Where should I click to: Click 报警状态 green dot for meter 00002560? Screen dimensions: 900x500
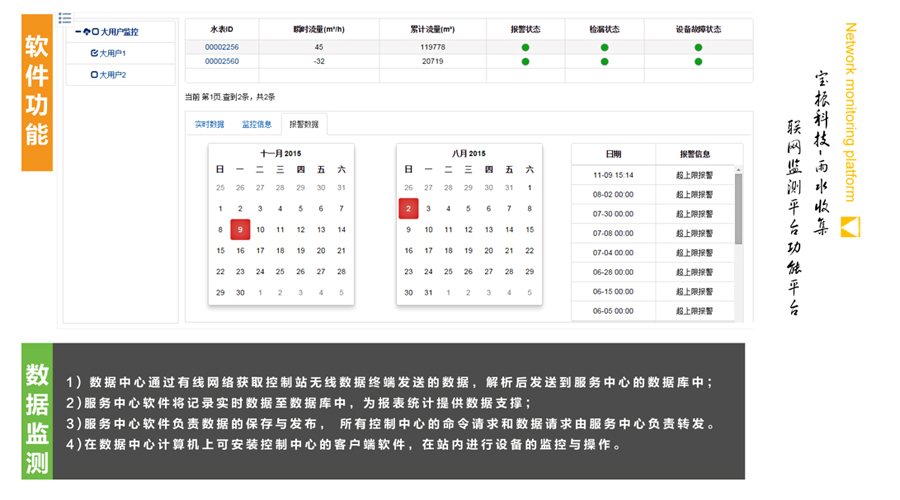pos(525,61)
